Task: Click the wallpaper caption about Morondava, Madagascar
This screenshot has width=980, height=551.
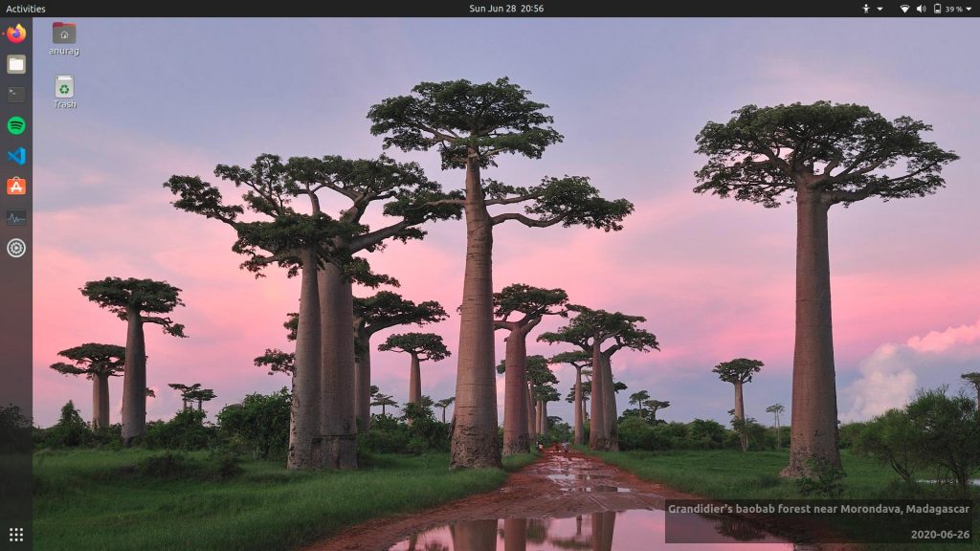Action: click(818, 509)
